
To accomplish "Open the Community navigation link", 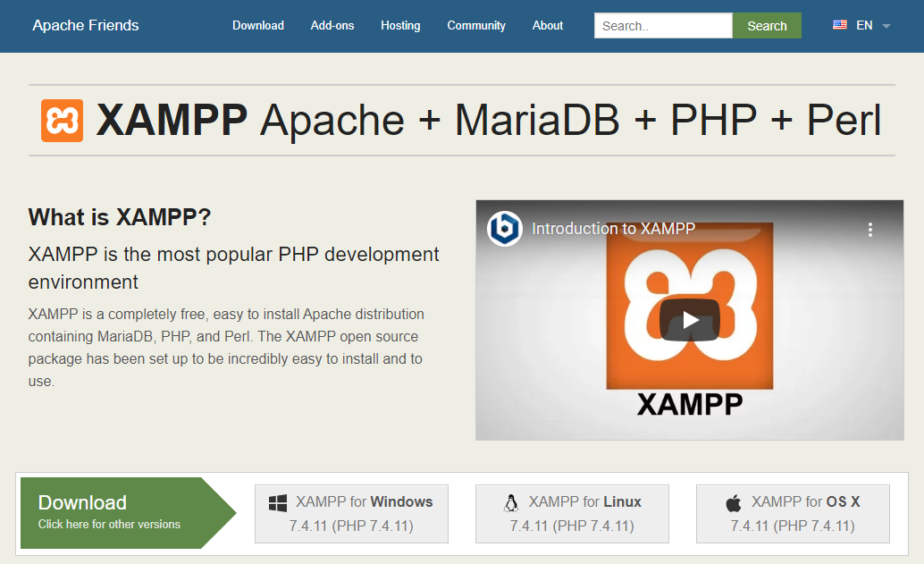I will click(476, 25).
